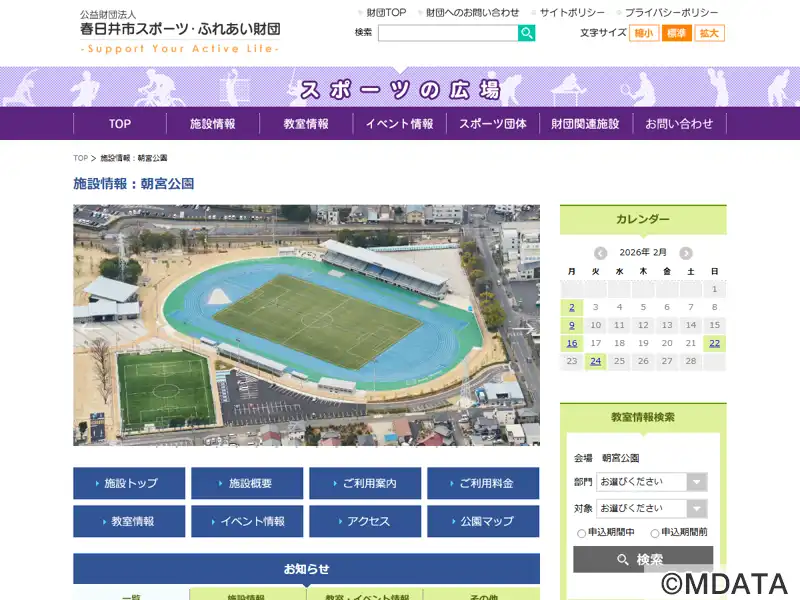Click the search magnifier icon button
This screenshot has height=600, width=800.
[526, 33]
